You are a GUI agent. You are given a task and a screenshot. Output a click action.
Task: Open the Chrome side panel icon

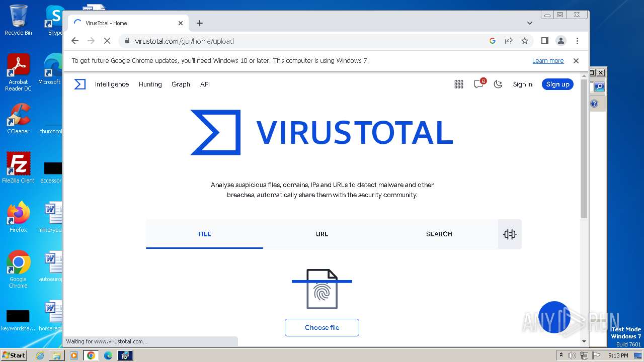point(545,41)
